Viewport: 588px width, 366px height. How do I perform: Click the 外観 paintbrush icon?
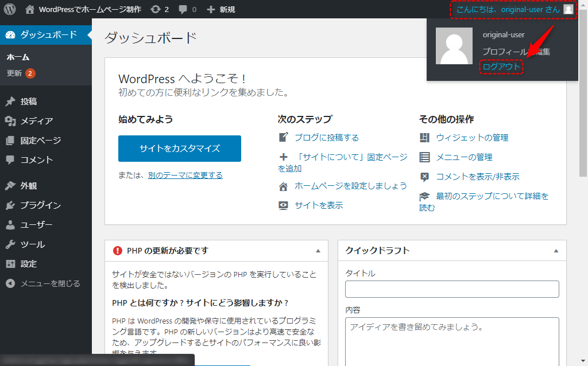[x=10, y=186]
